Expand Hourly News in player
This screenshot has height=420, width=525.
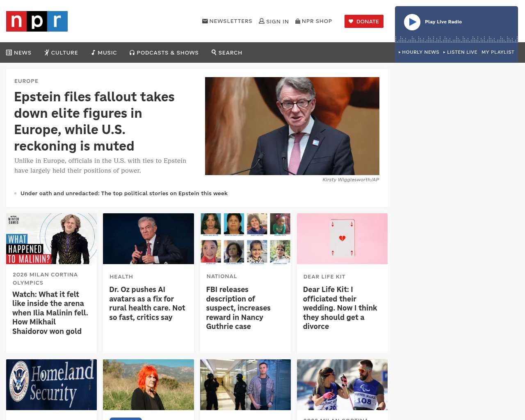419,52
